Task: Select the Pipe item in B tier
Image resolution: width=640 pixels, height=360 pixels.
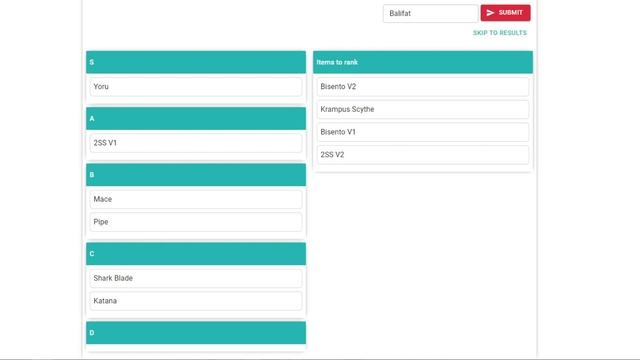Action: tap(196, 222)
